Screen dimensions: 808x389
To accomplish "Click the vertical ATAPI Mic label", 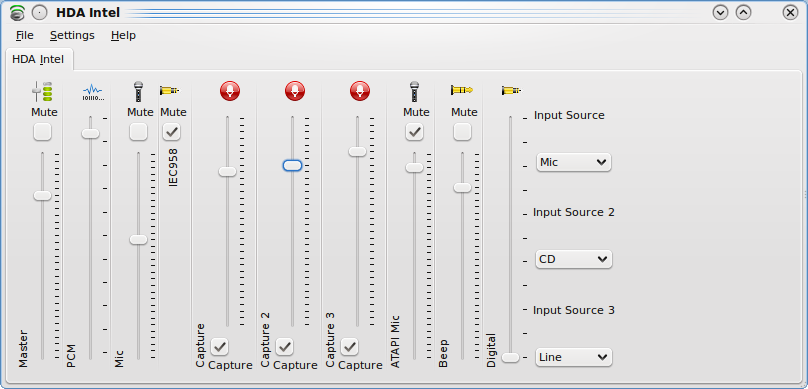I will click(395, 342).
